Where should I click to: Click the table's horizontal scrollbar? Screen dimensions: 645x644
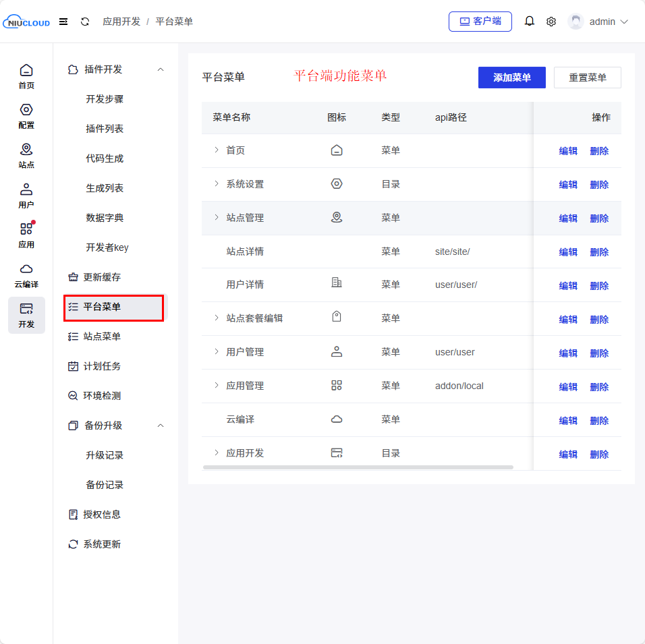tap(358, 467)
